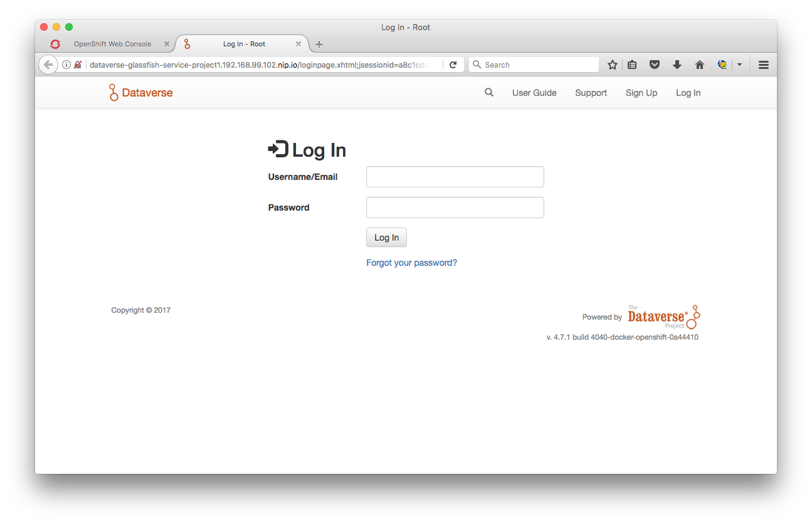Click the globe extension icon in toolbar
The height and width of the screenshot is (524, 812).
click(x=722, y=65)
